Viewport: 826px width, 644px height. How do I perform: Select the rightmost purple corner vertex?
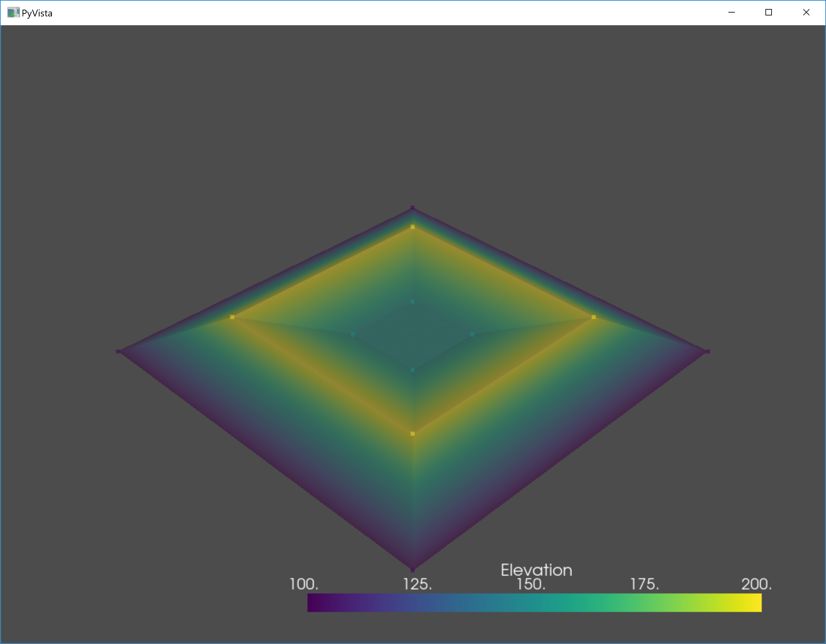pos(708,352)
